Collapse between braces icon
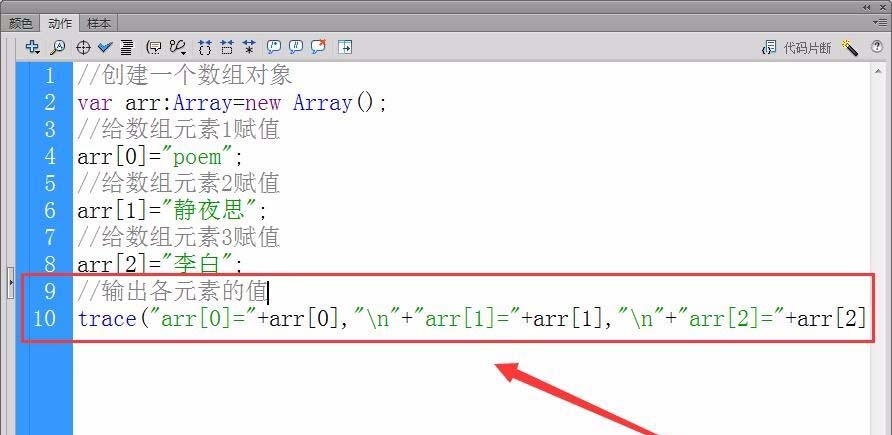 coord(205,47)
